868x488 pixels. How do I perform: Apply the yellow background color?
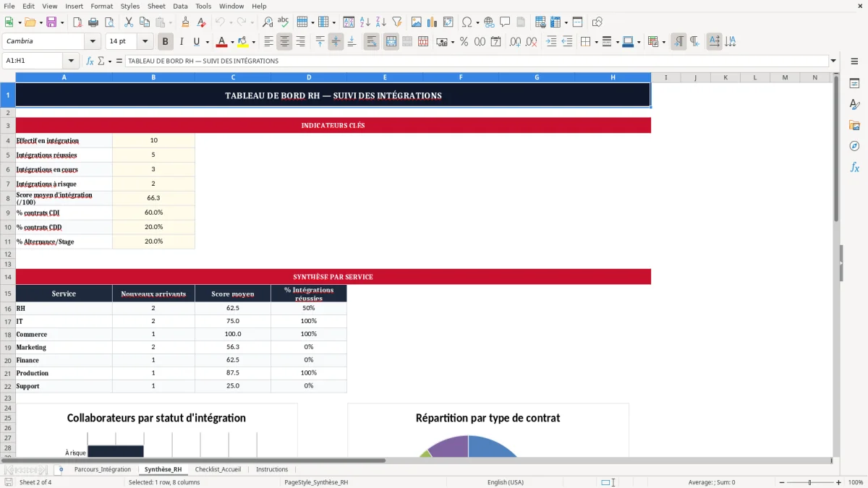[243, 42]
